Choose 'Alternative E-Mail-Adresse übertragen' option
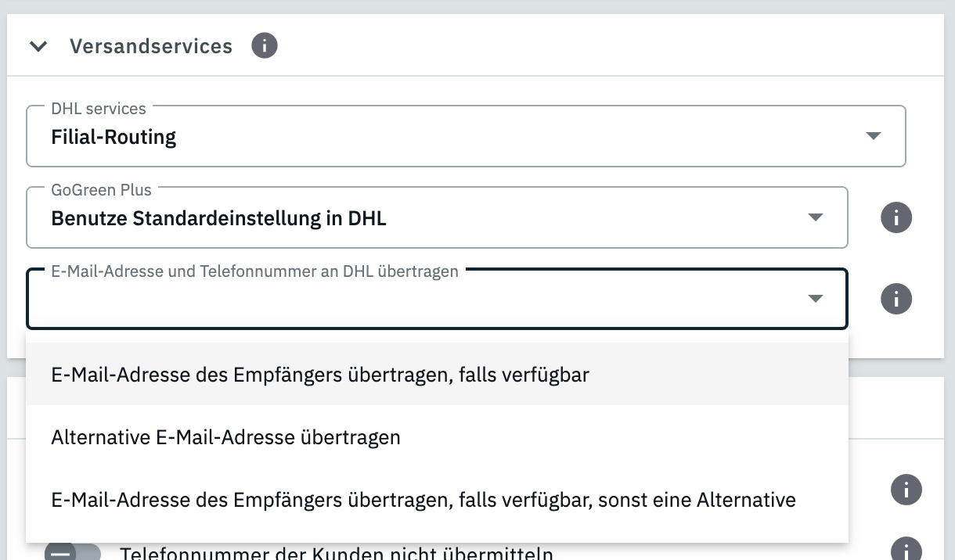This screenshot has height=560, width=955. tap(225, 437)
